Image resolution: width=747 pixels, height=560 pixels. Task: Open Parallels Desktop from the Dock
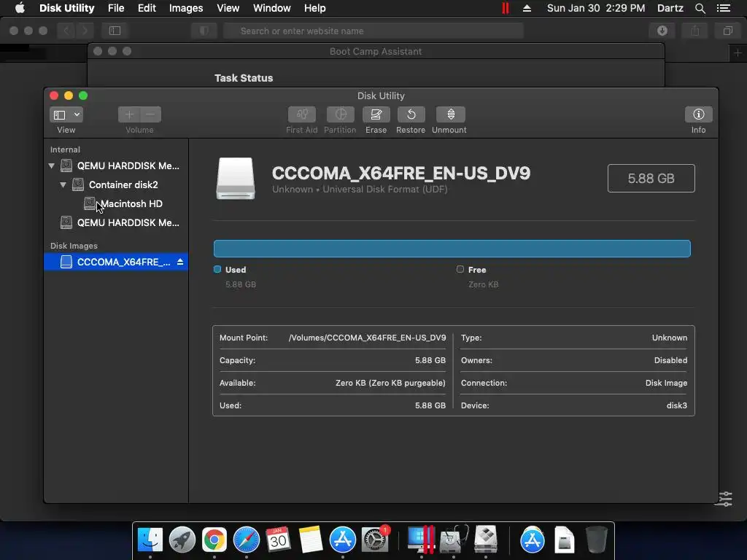[421, 540]
